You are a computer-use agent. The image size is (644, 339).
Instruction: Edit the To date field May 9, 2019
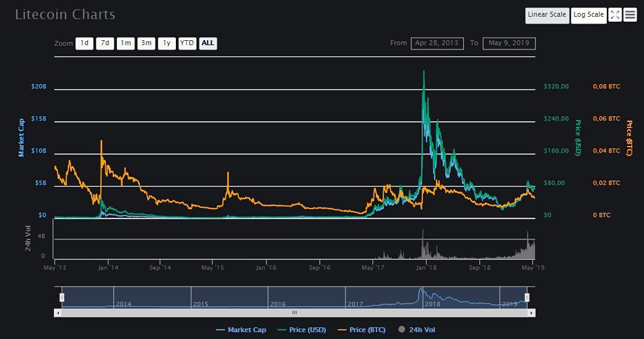pyautogui.click(x=509, y=43)
